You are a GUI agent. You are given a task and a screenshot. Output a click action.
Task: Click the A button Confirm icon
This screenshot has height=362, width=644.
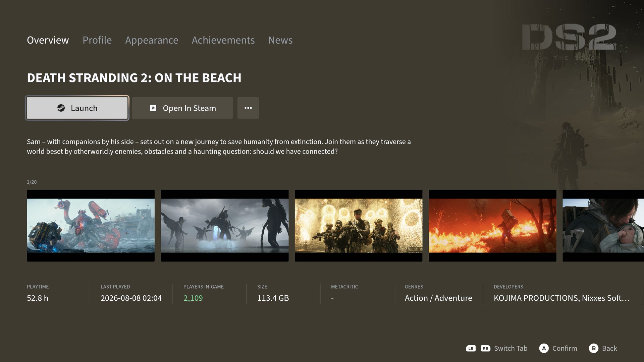(x=544, y=348)
